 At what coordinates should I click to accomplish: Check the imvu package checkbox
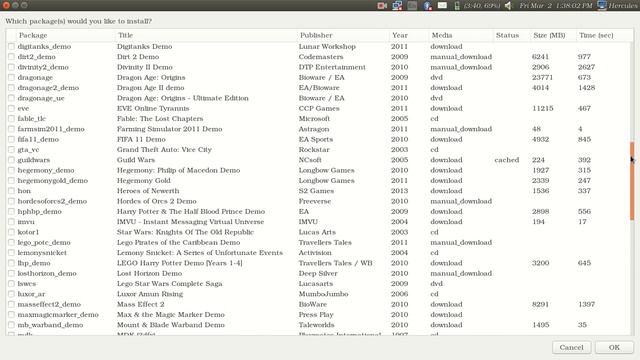tap(11, 222)
